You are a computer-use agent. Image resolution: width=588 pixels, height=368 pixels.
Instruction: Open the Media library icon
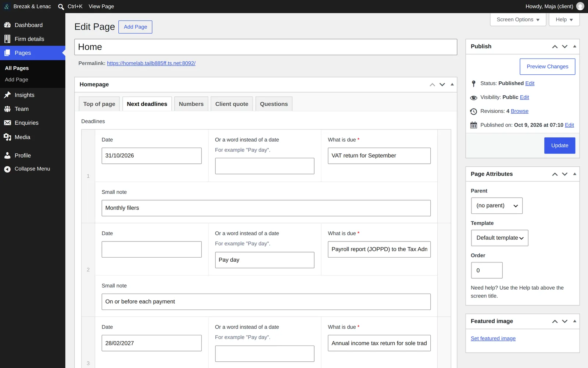(x=7, y=137)
